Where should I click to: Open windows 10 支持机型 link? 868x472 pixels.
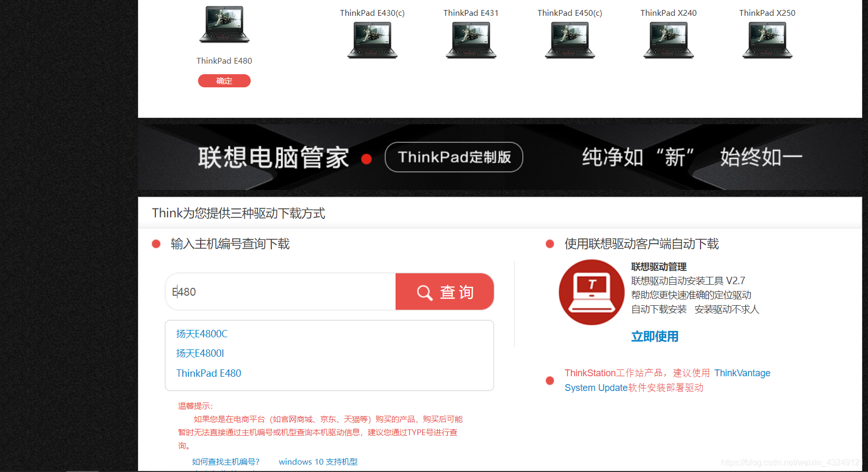318,461
